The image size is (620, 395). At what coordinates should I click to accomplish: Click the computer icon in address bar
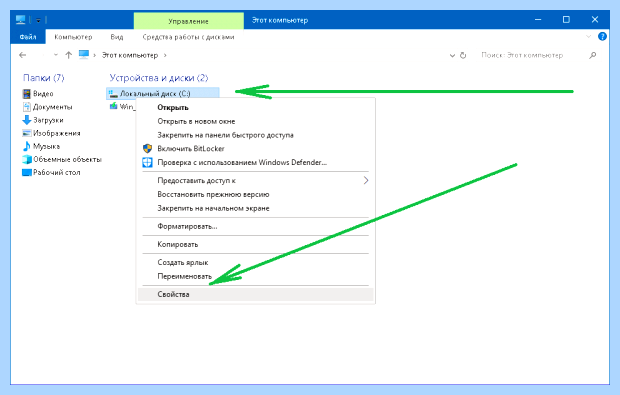coord(83,55)
